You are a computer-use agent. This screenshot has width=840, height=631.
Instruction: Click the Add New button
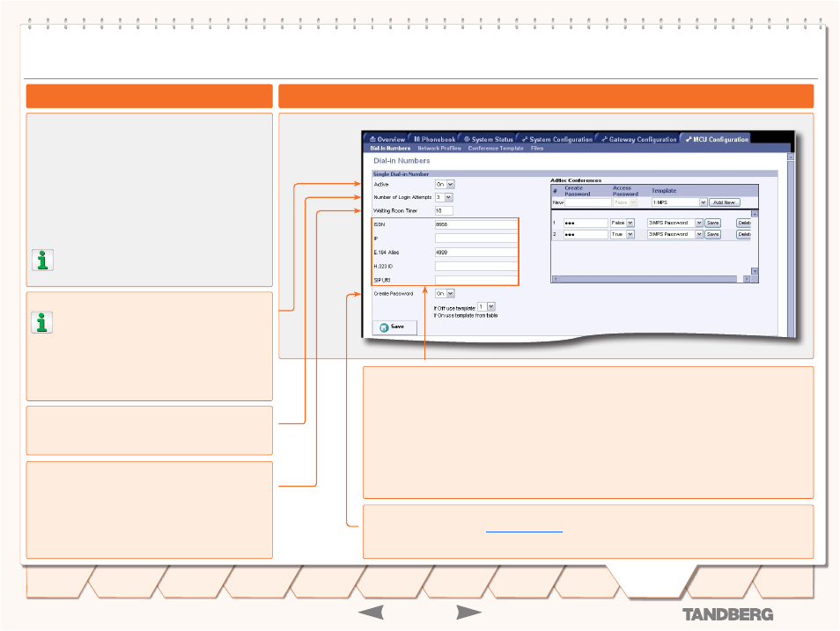coord(725,202)
